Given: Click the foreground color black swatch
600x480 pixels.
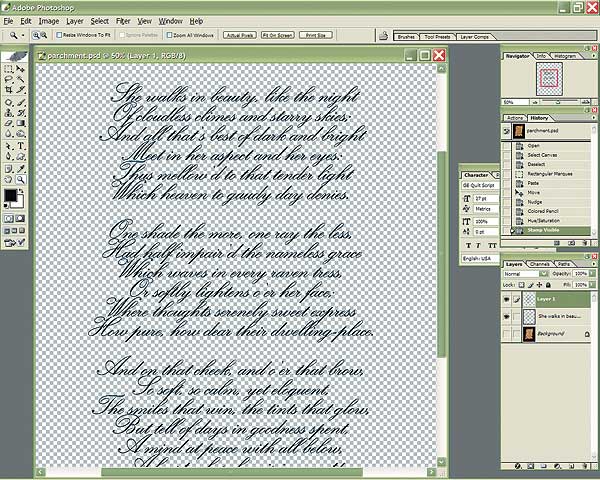Looking at the screenshot, I should tap(10, 195).
